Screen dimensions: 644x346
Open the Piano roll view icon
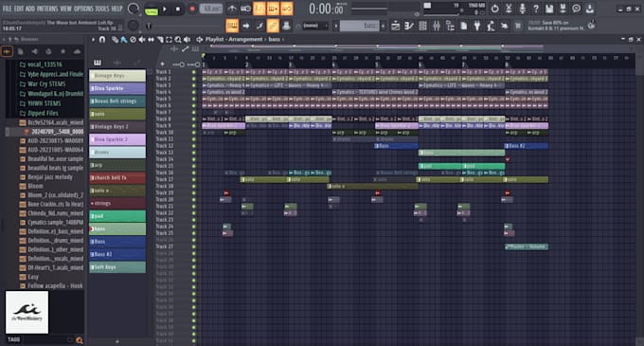point(409,26)
